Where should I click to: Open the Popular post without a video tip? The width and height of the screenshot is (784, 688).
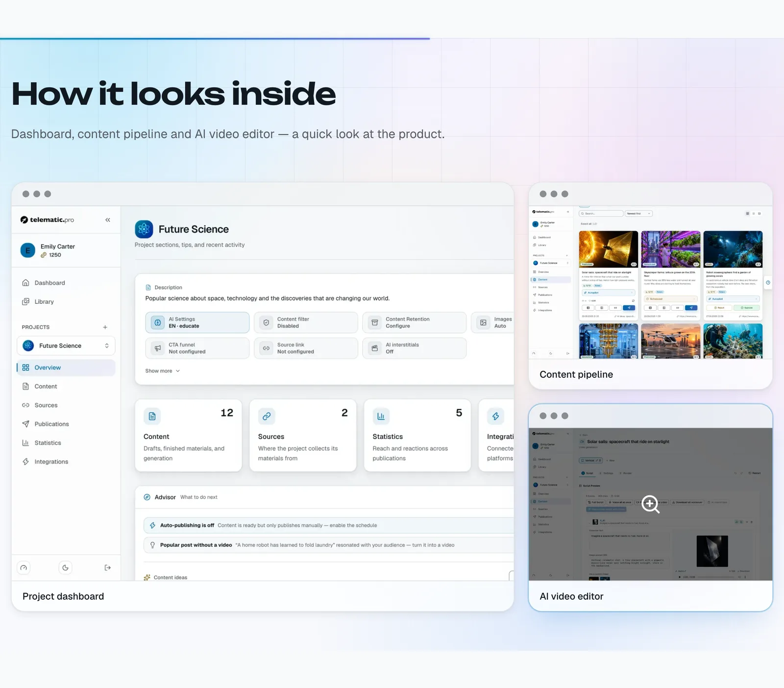click(x=328, y=545)
